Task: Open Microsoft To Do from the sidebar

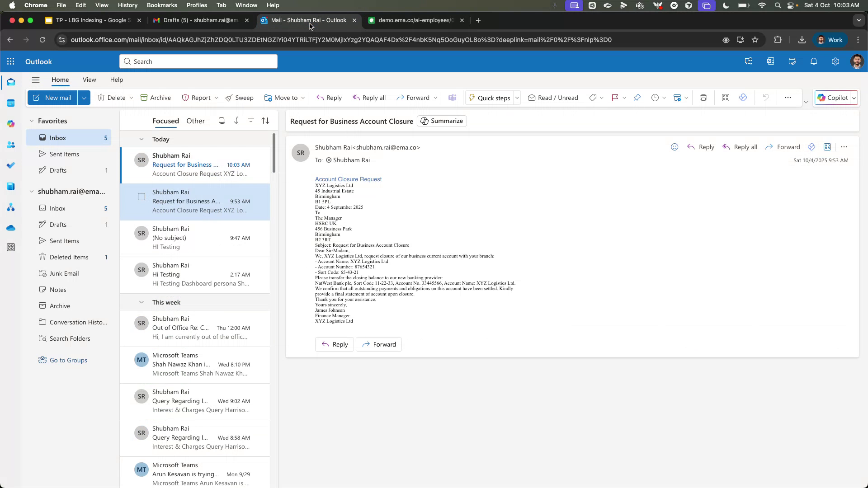Action: [x=11, y=165]
